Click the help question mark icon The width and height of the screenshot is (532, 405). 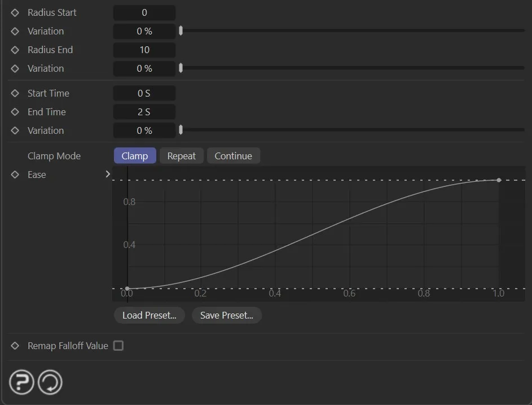(x=21, y=382)
